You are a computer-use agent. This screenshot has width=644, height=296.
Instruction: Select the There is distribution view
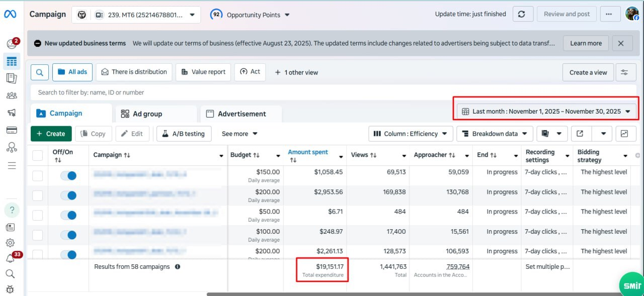pos(134,72)
